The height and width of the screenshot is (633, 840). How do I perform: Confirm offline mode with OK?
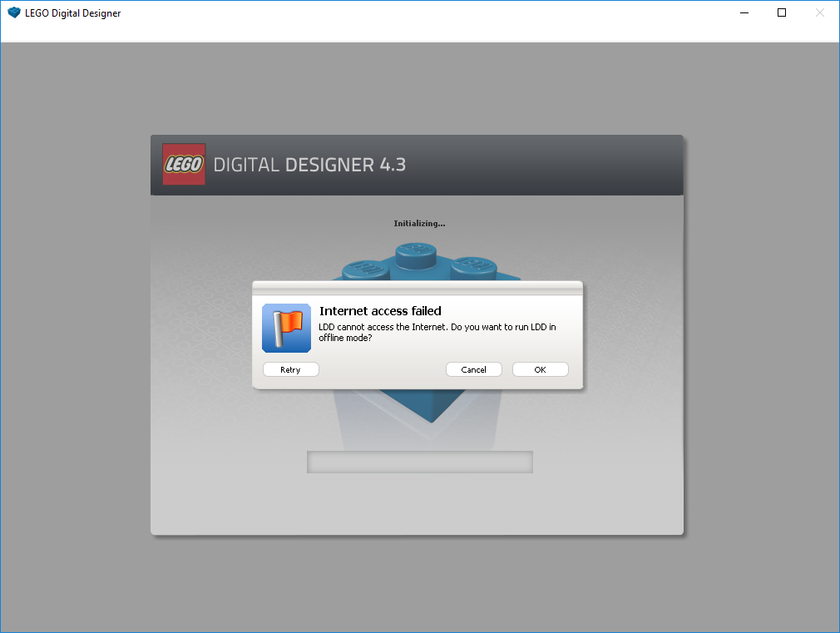(540, 369)
